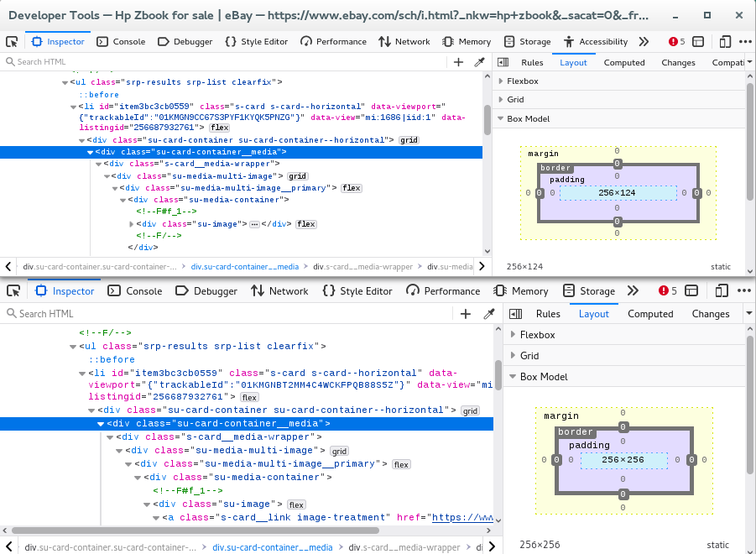This screenshot has width=756, height=554.
Task: Expand the collapsed su-image div node
Action: tap(132, 224)
